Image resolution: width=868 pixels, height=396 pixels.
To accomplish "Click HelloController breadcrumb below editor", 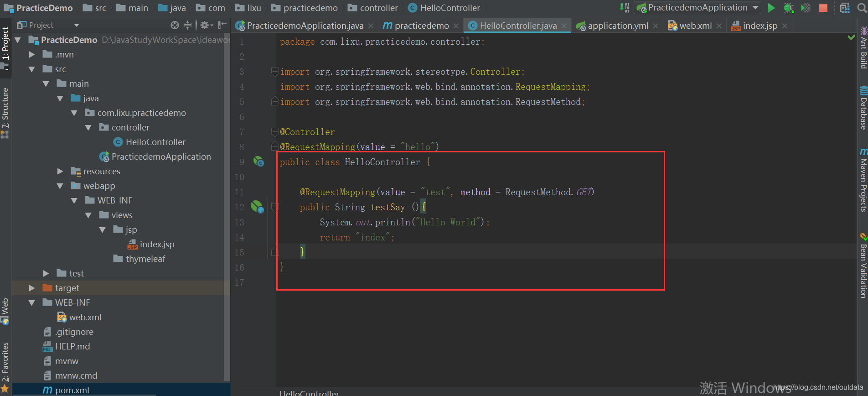I will point(309,393).
